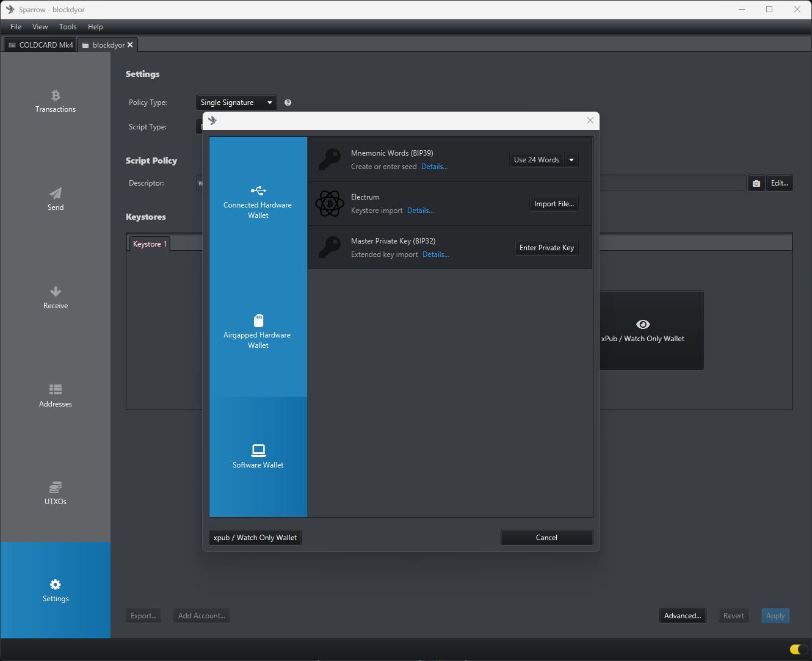Choose Connected Hardware Wallet option
812x661 pixels.
coord(258,201)
